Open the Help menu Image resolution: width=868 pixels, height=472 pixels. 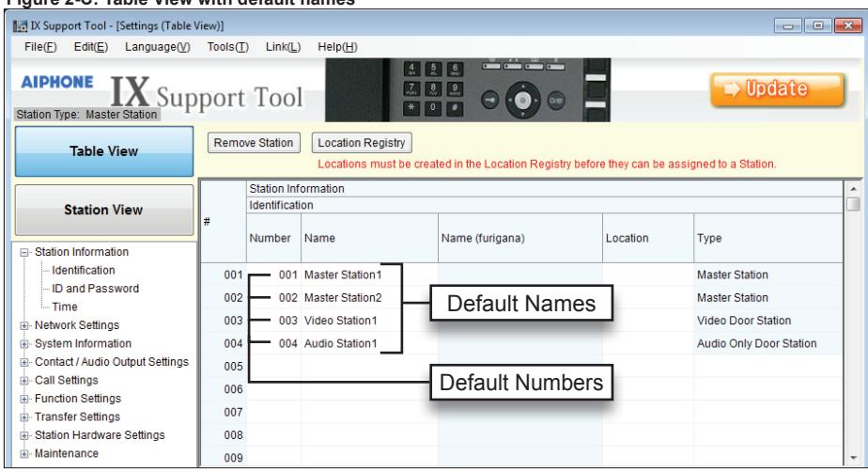[337, 47]
